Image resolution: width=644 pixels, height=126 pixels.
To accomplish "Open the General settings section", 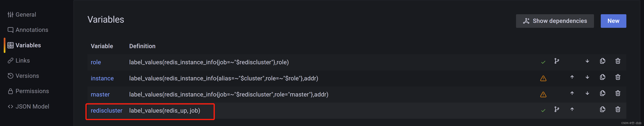I will (22, 15).
